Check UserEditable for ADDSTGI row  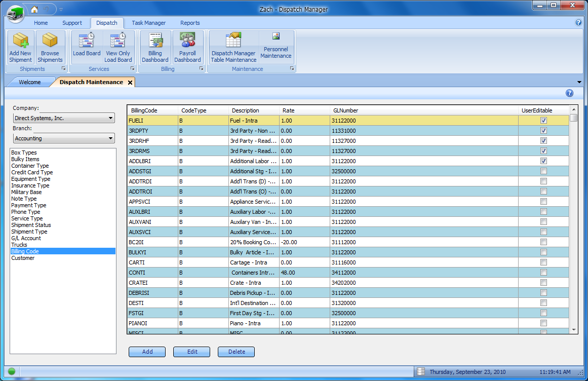tap(543, 171)
